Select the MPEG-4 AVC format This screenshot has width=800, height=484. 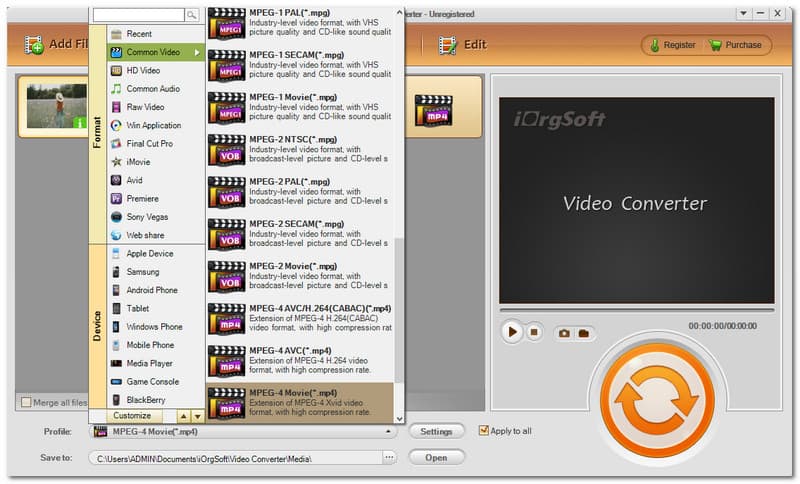(x=300, y=361)
